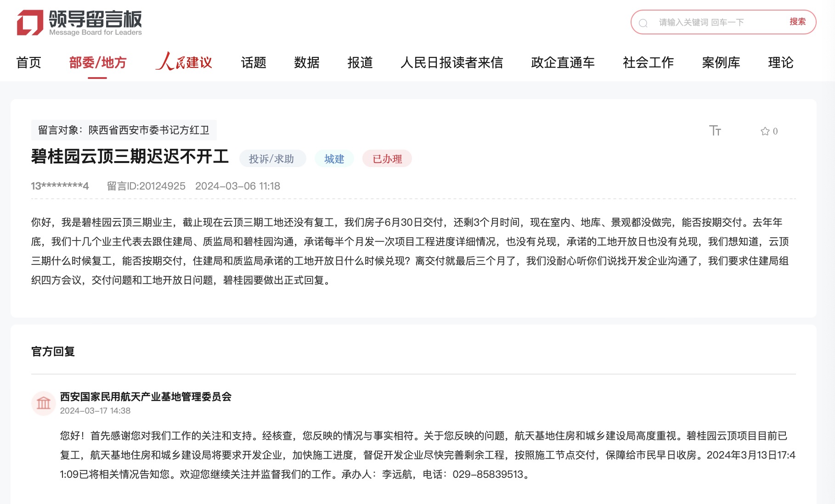
Task: Open the 话题 menu item
Action: [x=254, y=62]
